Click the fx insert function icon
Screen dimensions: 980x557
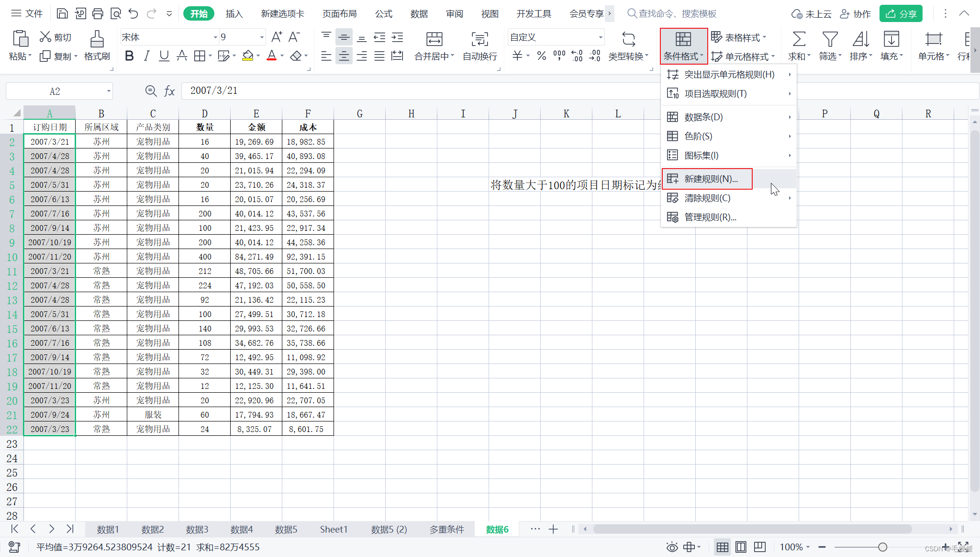169,91
